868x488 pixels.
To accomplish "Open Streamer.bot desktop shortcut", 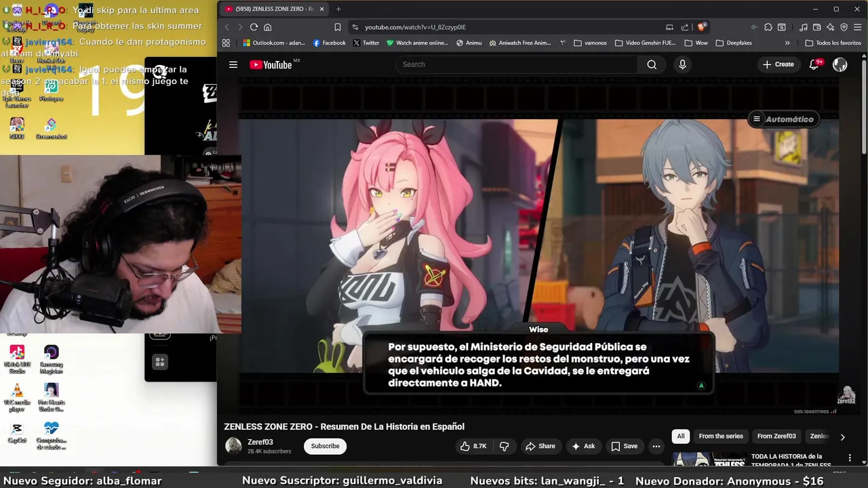I will 51,129.
